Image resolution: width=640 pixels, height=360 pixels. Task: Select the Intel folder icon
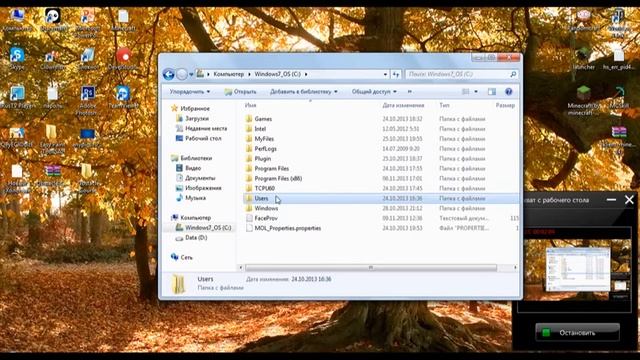click(249, 129)
